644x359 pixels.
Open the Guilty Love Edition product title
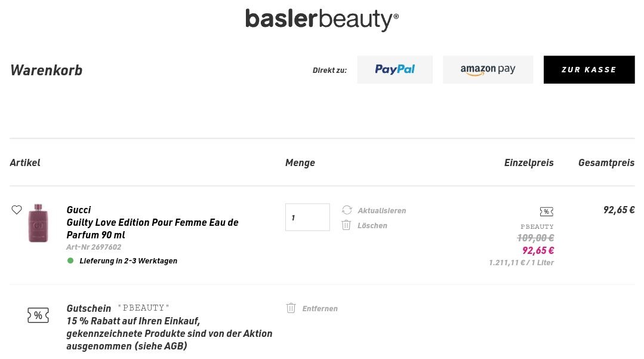pyautogui.click(x=152, y=228)
